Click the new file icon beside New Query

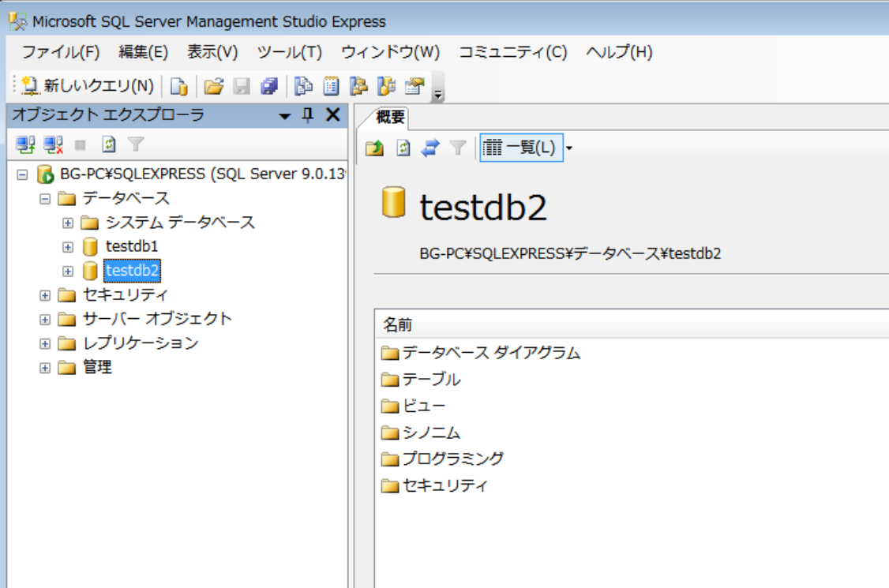(179, 86)
